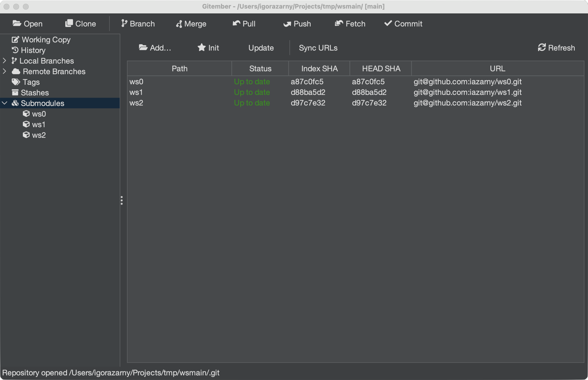The image size is (588, 380).
Task: Click the Add folder icon in submodule toolbar
Action: coord(143,47)
